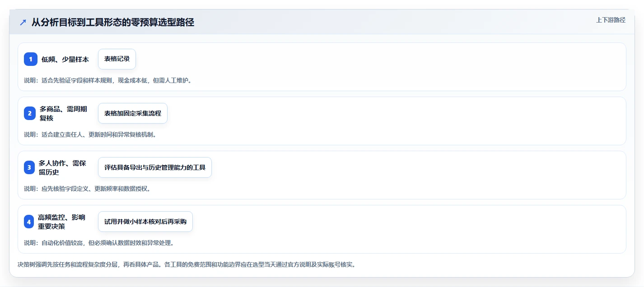Click the step 2 number badge

[29, 113]
